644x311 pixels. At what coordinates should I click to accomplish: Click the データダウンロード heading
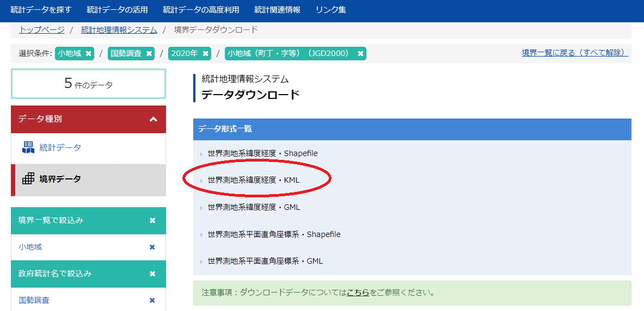(x=250, y=95)
